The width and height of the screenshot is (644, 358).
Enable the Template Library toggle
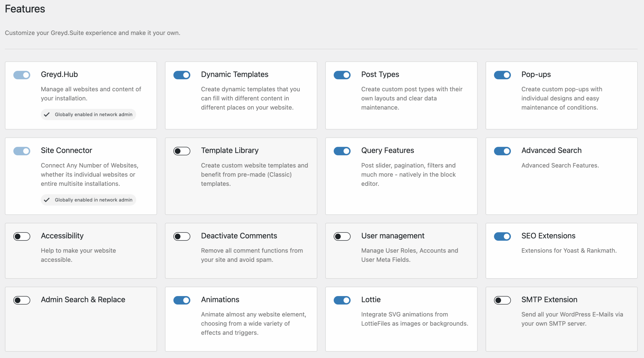coord(182,151)
